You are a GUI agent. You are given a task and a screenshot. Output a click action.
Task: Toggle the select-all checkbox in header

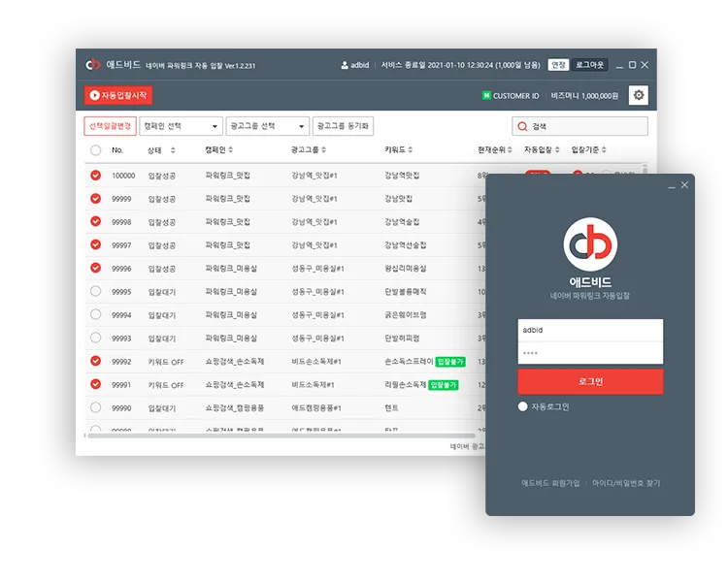point(96,150)
